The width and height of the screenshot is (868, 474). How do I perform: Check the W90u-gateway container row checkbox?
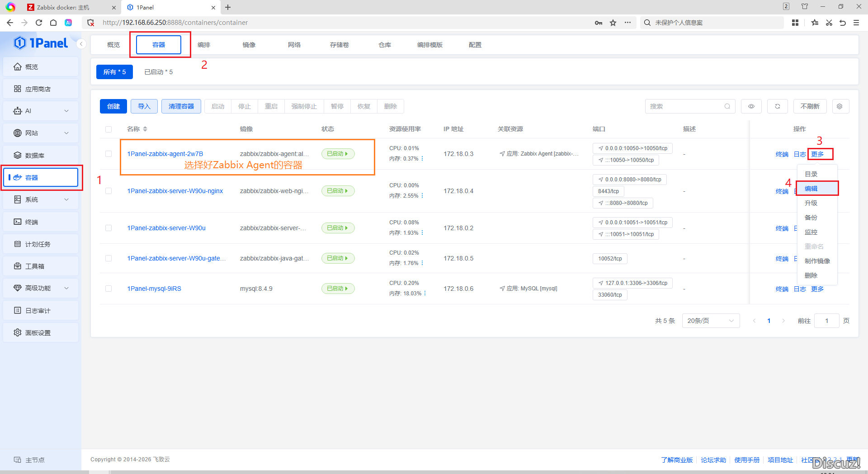tap(108, 258)
